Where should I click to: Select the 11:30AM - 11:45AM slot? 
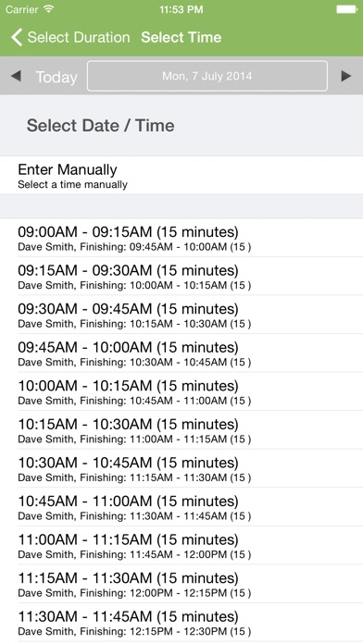click(x=181, y=622)
